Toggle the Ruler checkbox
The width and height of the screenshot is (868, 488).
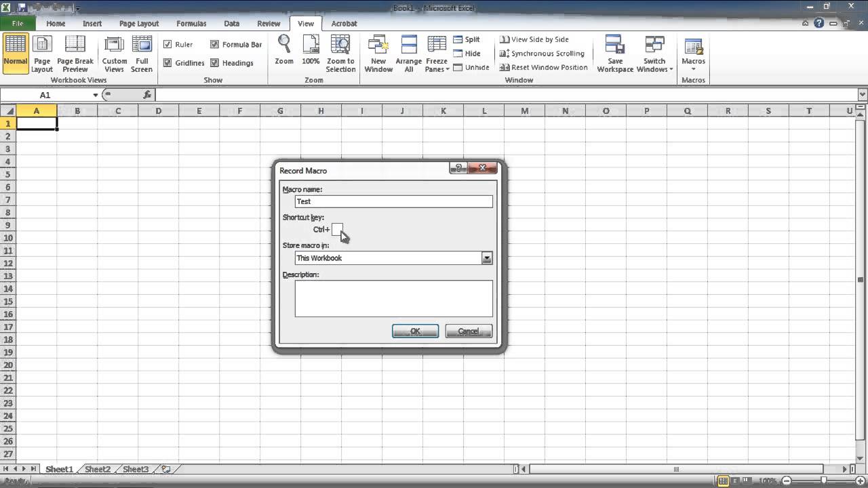click(167, 45)
